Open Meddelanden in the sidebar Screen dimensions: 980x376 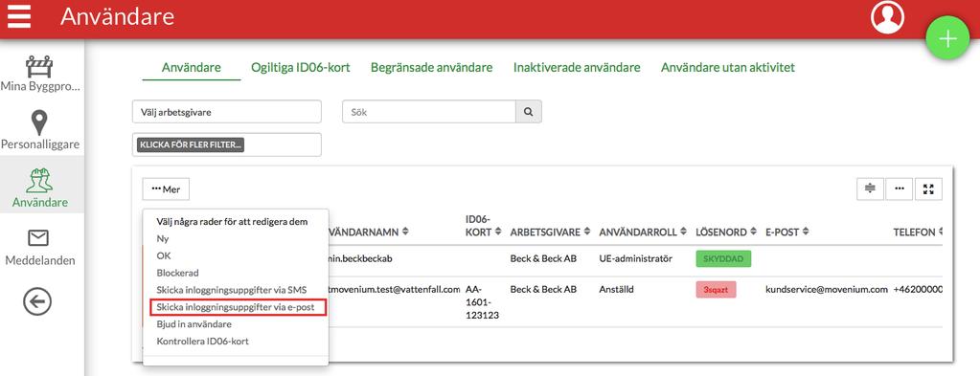click(40, 248)
